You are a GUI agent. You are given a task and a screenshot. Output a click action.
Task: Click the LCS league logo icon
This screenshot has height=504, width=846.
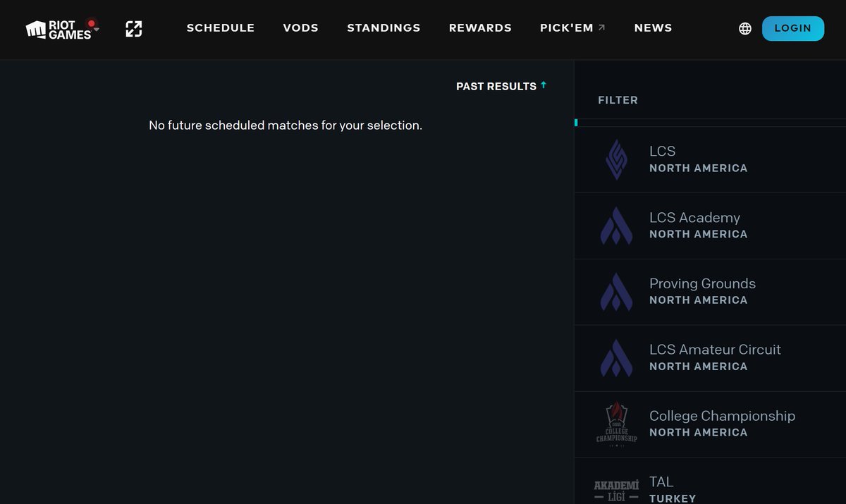click(616, 160)
